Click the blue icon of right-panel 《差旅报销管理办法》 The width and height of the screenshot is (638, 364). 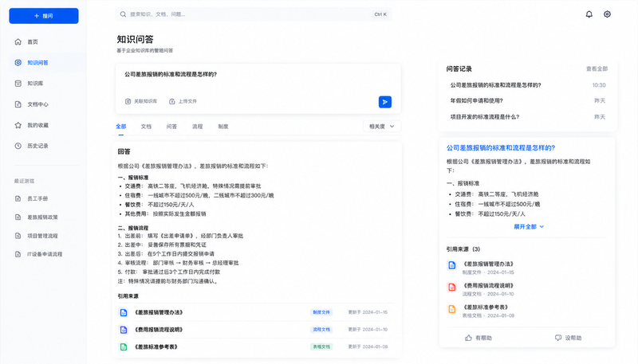[x=451, y=266]
